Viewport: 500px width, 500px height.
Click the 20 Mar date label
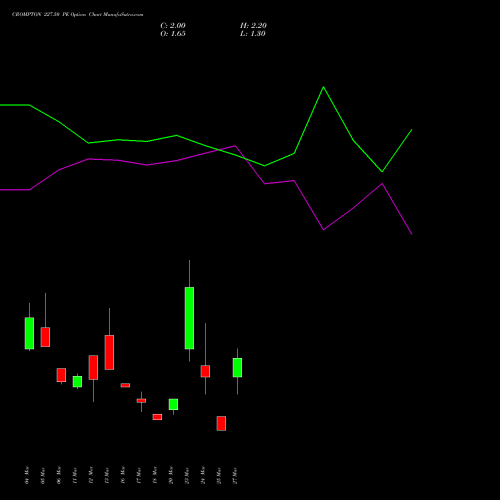pos(171,475)
